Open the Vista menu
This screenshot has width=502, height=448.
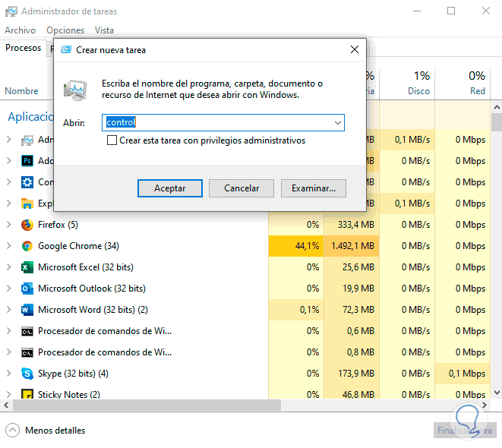[104, 30]
